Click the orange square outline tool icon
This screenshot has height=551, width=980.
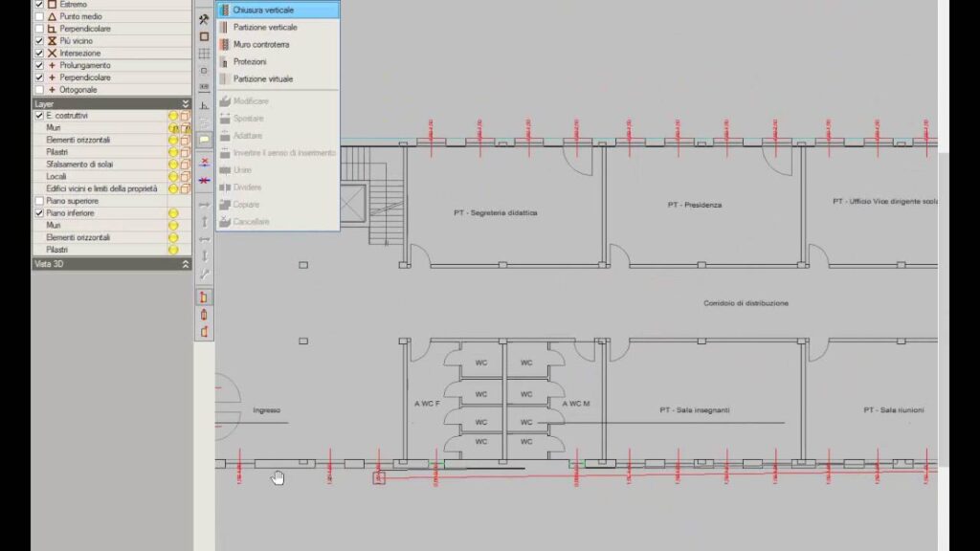click(204, 36)
